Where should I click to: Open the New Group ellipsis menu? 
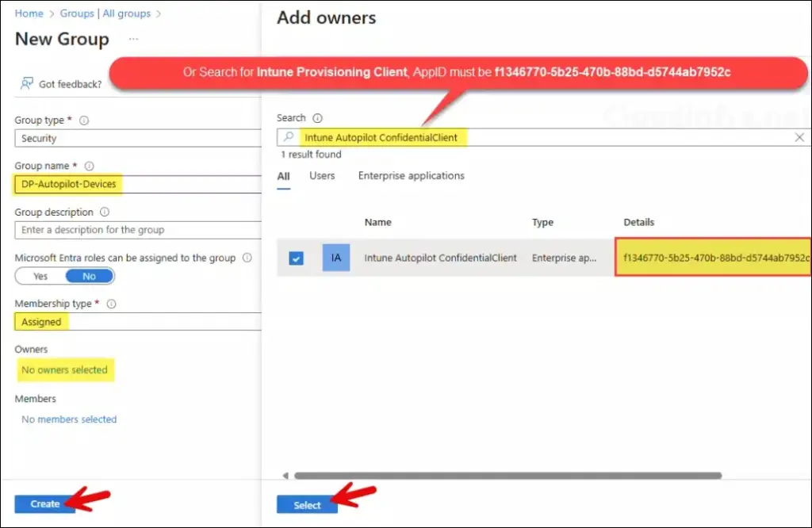133,39
